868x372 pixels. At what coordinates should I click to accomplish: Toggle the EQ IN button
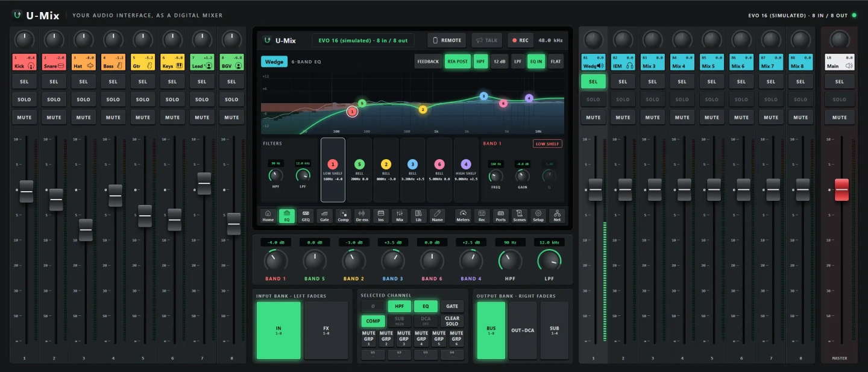coord(536,61)
